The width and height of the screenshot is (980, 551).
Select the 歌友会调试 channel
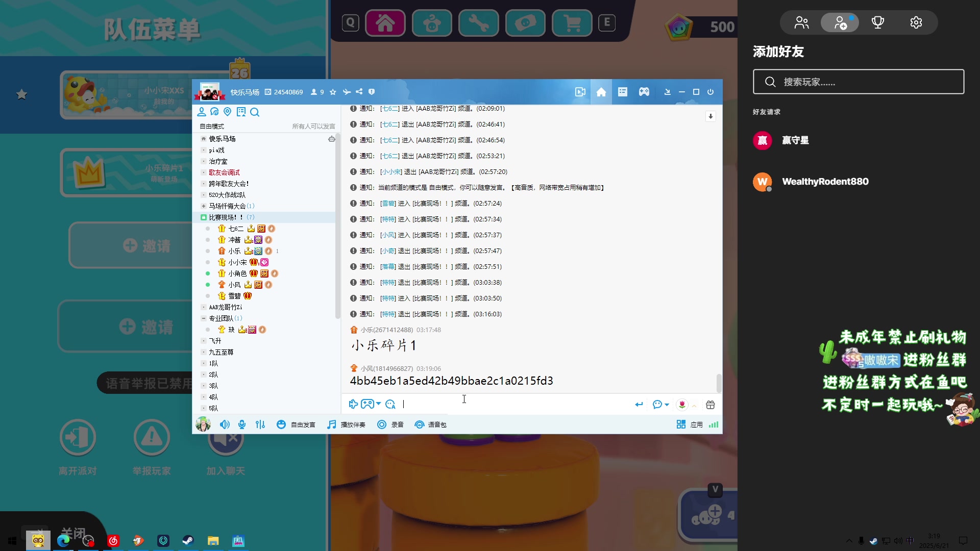coord(224,172)
